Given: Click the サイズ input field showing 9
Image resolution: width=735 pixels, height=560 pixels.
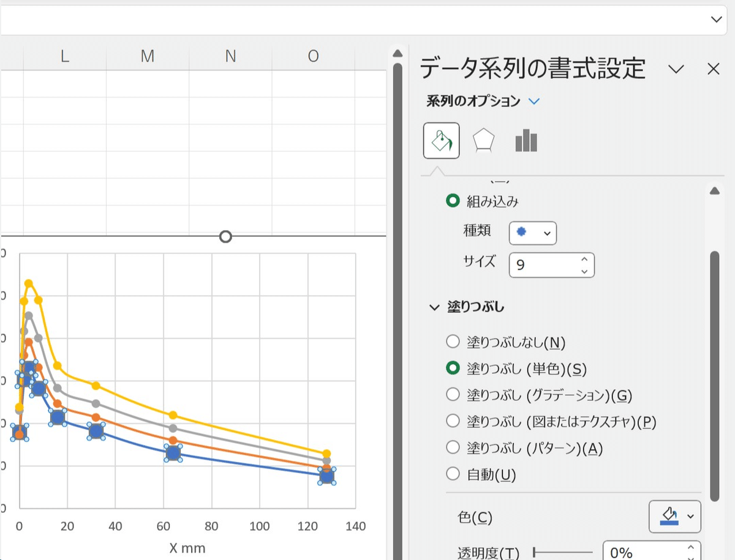Looking at the screenshot, I should (x=544, y=265).
